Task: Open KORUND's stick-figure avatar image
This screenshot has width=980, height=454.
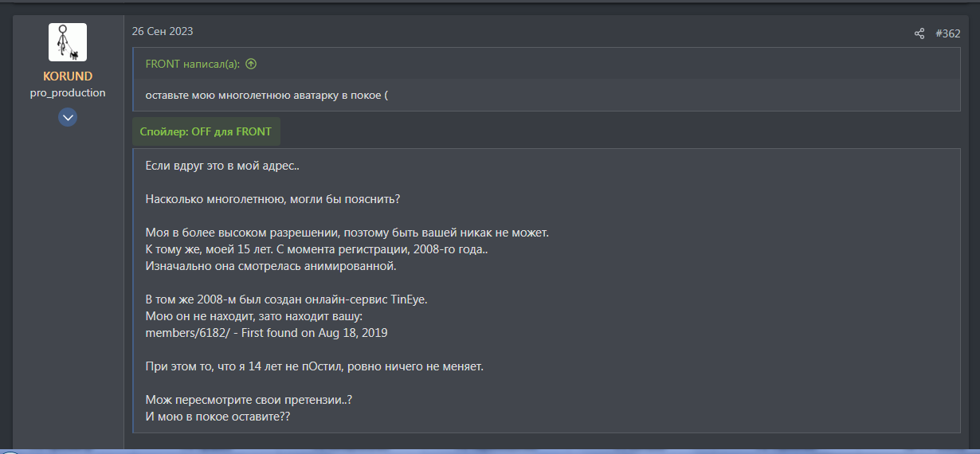Action: coord(68,42)
